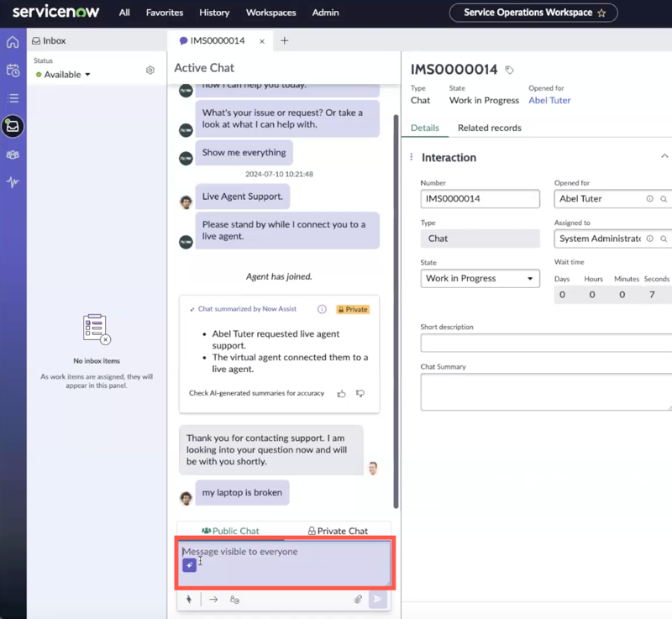Screen dimensions: 672x619
Task: Open the activity pulse sidebar icon
Action: (13, 182)
